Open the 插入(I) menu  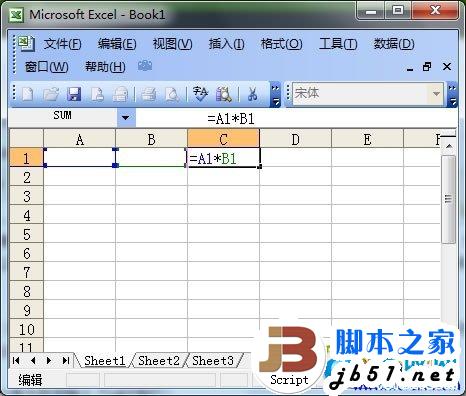226,44
